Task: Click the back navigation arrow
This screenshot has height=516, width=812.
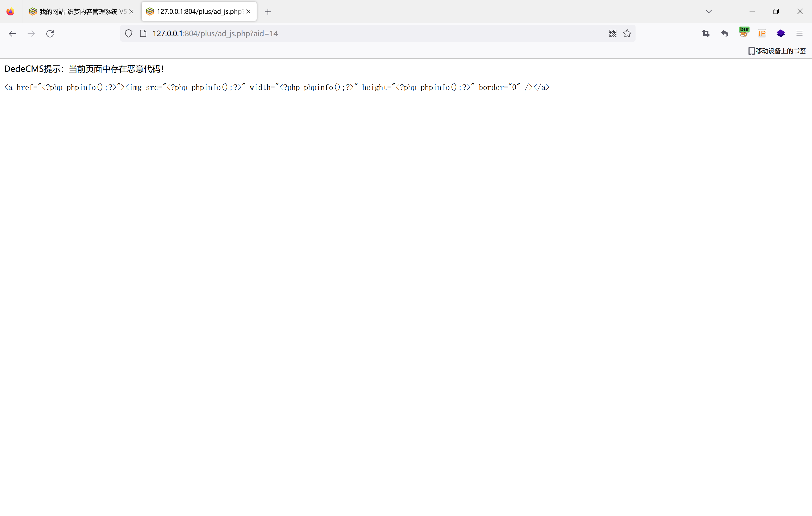Action: coord(12,33)
